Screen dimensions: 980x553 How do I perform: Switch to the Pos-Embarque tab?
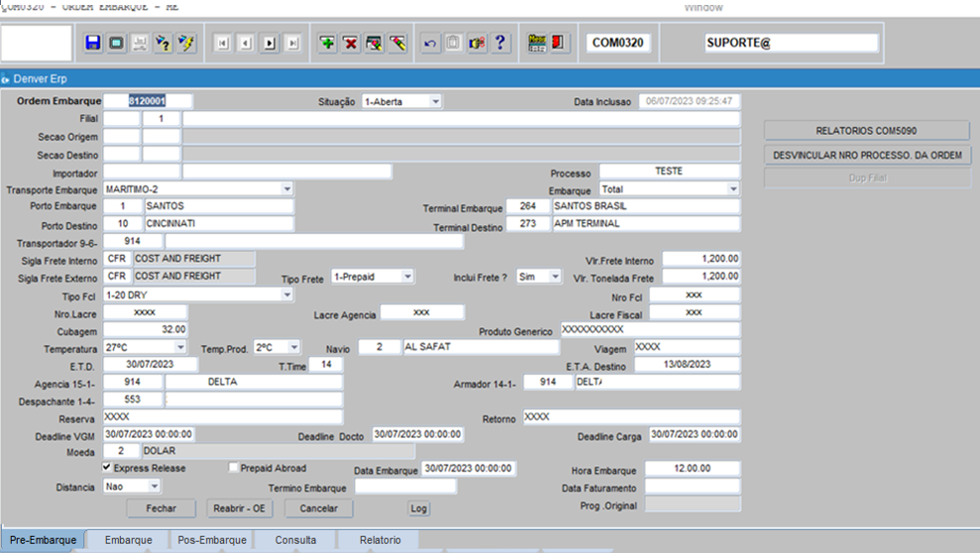point(212,540)
